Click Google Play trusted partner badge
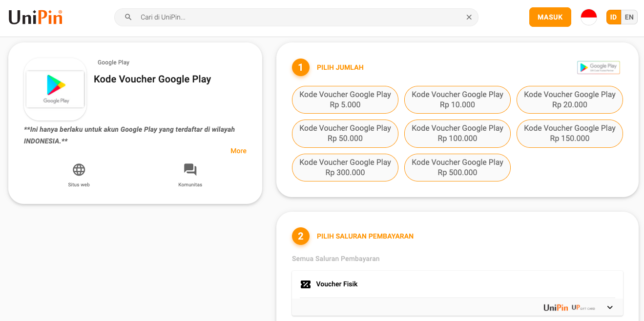Screen dimensions: 644x321 coord(598,67)
